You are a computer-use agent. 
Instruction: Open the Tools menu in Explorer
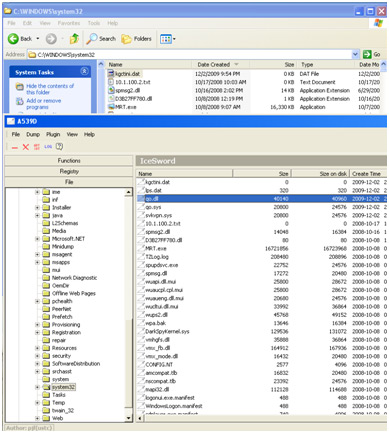point(94,23)
